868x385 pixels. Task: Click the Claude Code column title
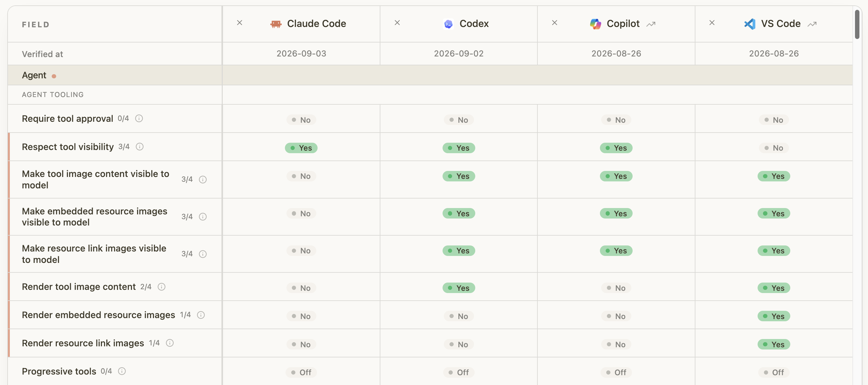pyautogui.click(x=316, y=23)
